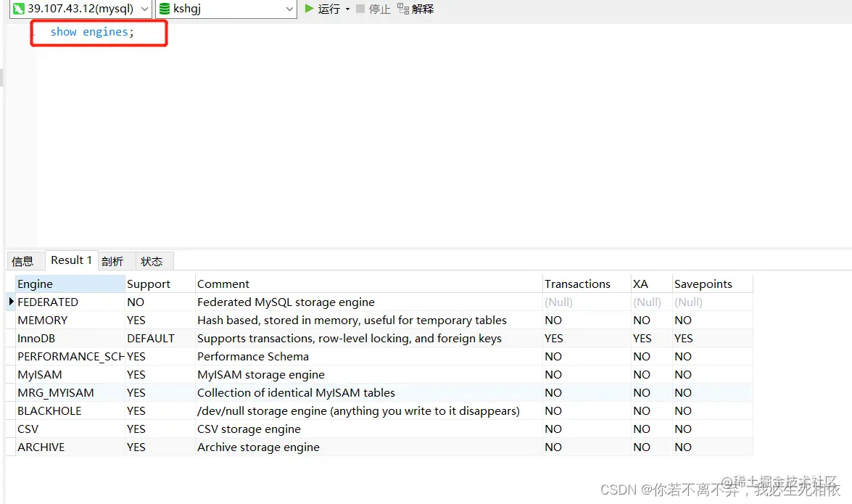852x504 pixels.
Task: Click the connection icon beside 39.107.43.12(mysql)
Action: coord(19,9)
